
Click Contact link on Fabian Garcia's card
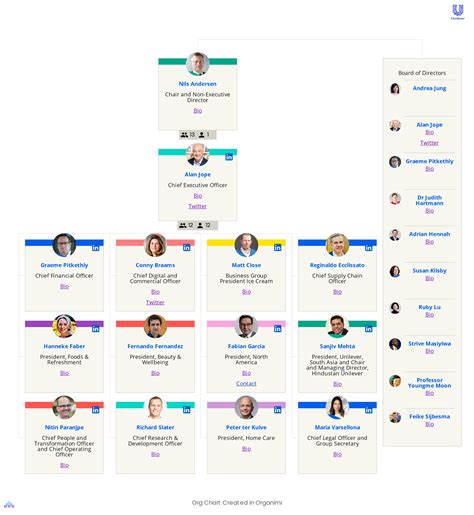click(x=246, y=384)
